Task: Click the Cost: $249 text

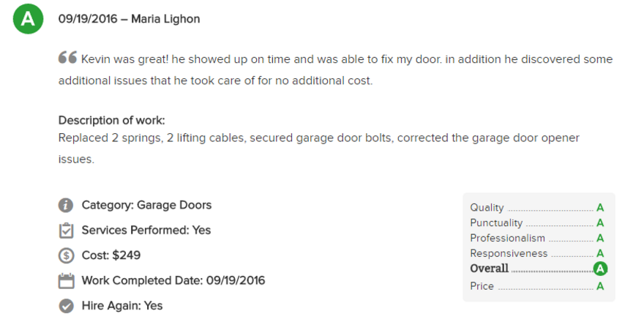Action: pos(111,255)
